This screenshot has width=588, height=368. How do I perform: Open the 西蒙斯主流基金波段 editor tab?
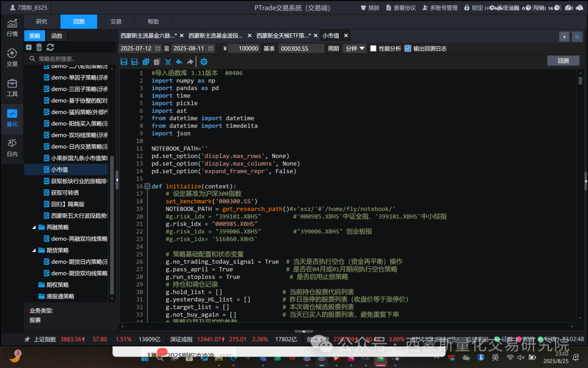[x=215, y=35]
